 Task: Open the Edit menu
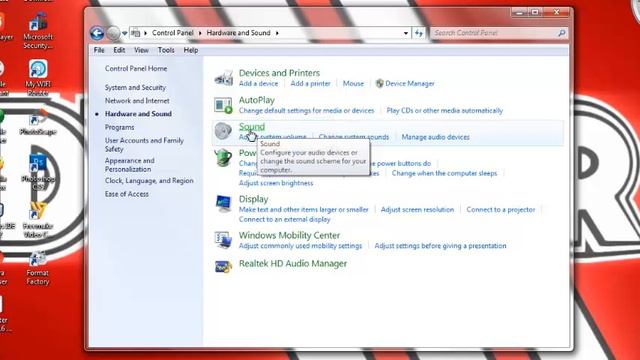tap(119, 50)
